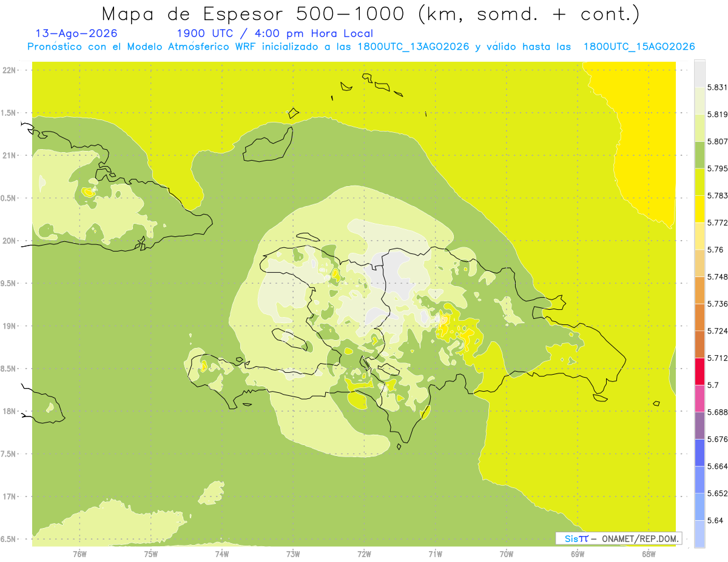
Task: Click the '18N' latitude axis label
Action: coord(9,412)
